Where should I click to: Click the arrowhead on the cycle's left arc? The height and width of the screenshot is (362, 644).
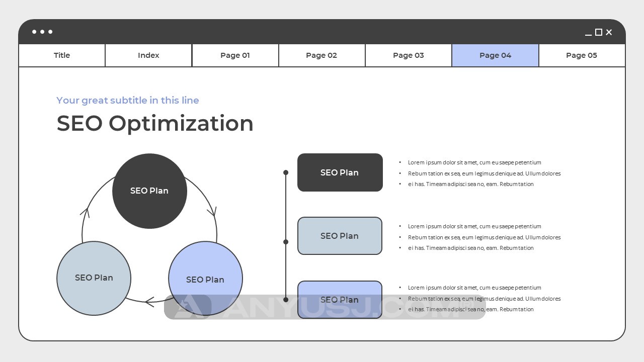pyautogui.click(x=85, y=212)
